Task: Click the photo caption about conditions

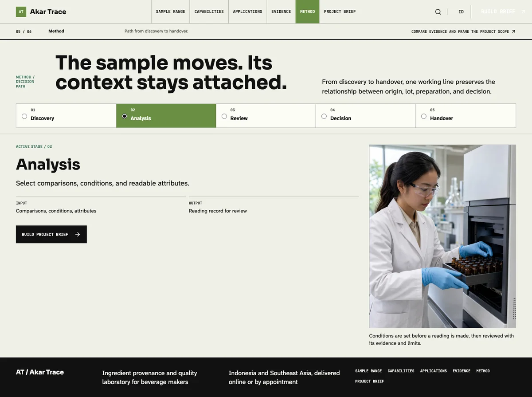Action: pyautogui.click(x=442, y=339)
